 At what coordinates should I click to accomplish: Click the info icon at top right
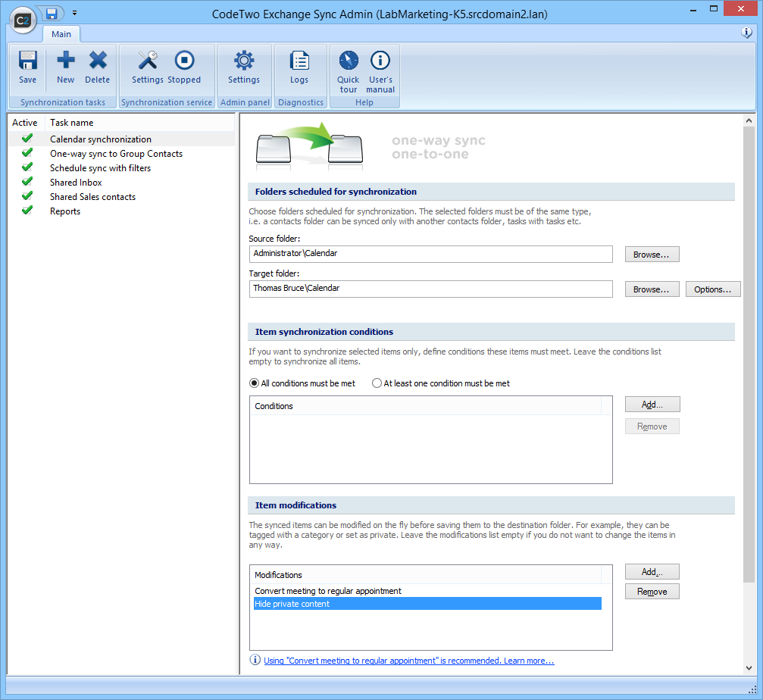pyautogui.click(x=746, y=33)
